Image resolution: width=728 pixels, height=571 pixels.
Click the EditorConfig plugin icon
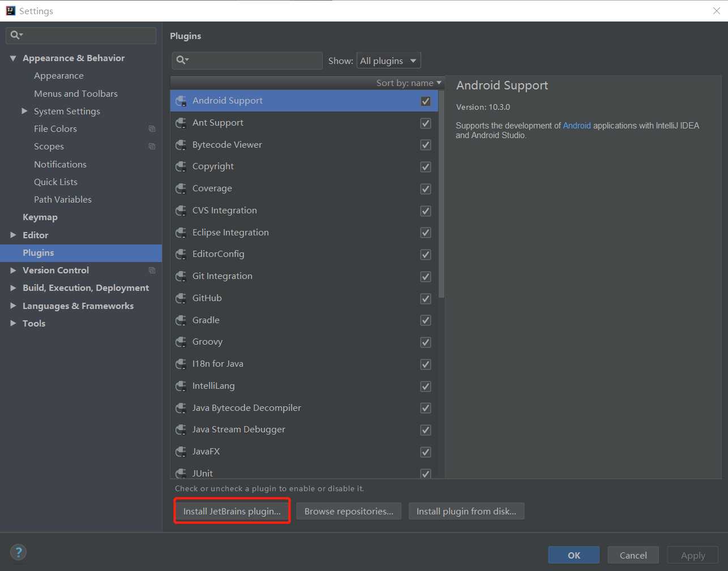pos(181,254)
